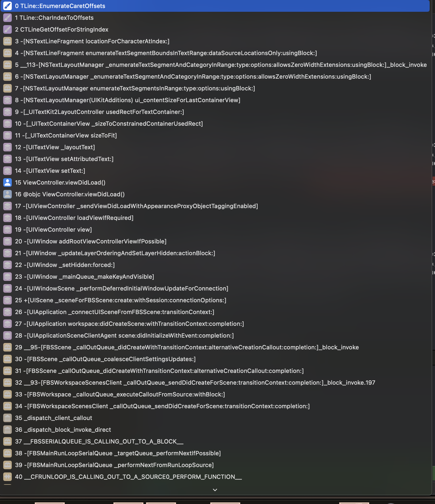Click the building icon for frame 36 _dispatch_block_invoke_direct

pos(7,430)
